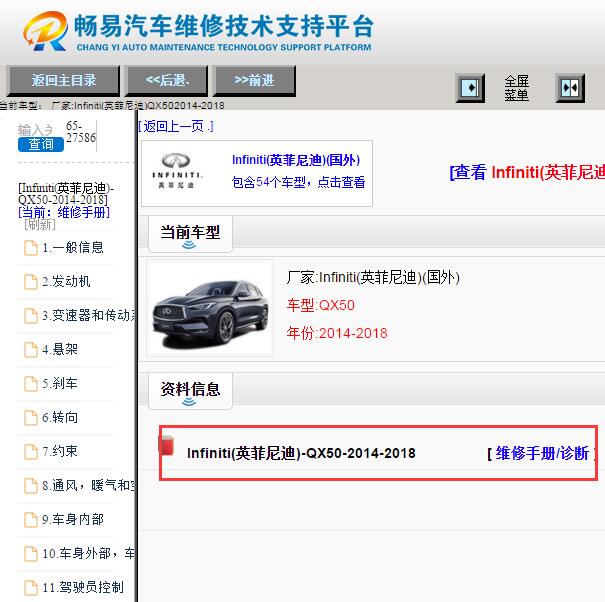Click the red book icon beside Infiniti-QX50-2014-2018
The height and width of the screenshot is (602, 605).
167,445
